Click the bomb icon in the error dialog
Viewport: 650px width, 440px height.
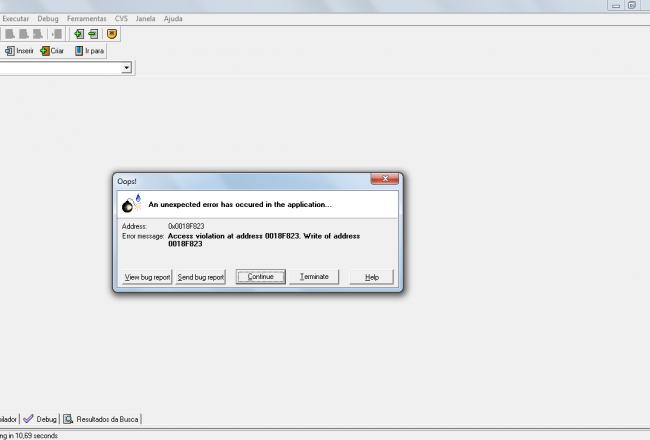131,204
